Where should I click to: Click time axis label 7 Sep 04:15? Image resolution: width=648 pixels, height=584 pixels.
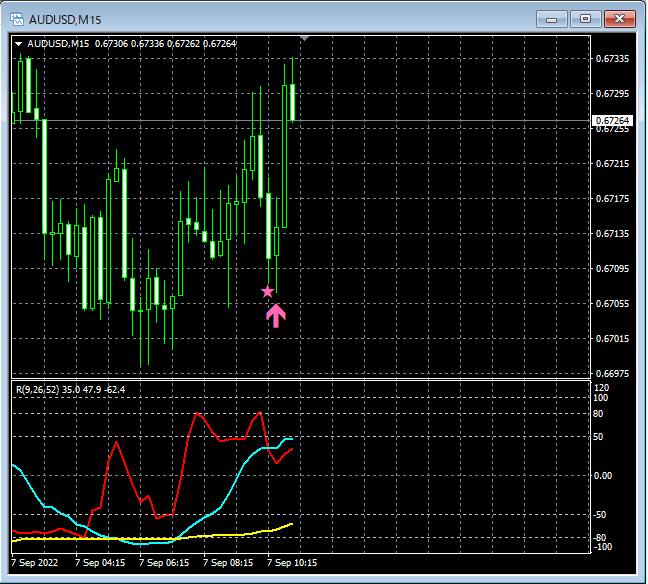[x=100, y=563]
